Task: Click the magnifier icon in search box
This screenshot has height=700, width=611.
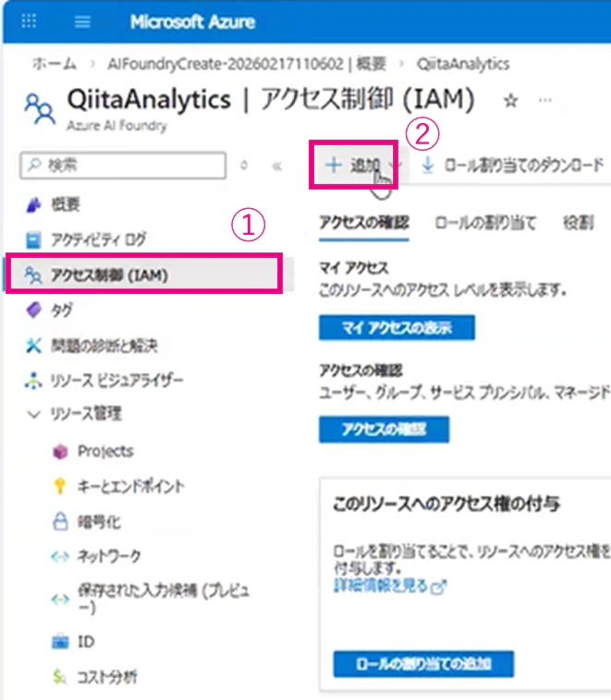Action: [34, 166]
